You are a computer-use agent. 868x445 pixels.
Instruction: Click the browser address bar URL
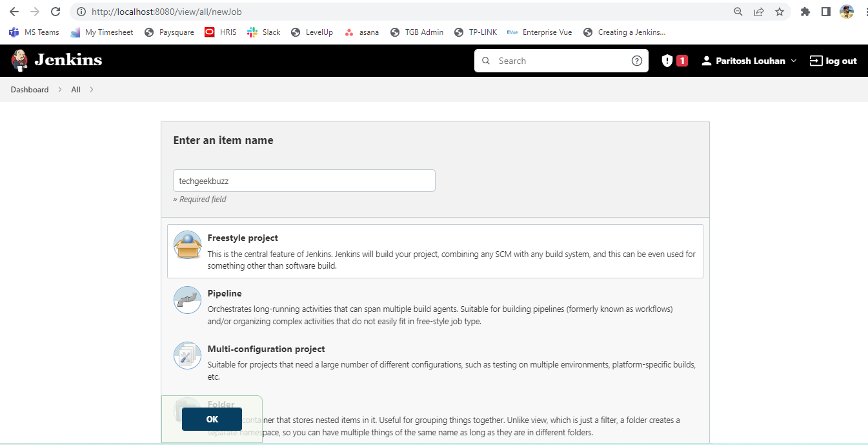(167, 12)
